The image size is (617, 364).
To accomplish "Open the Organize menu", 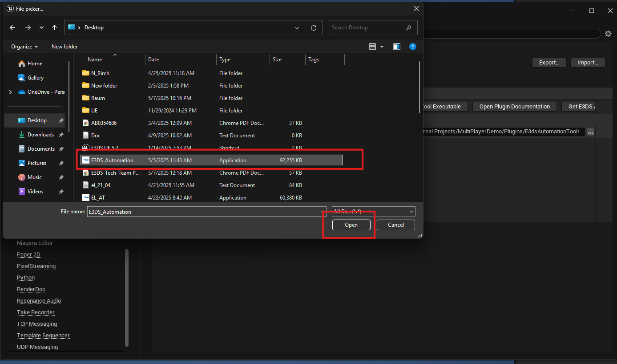I will pos(24,47).
